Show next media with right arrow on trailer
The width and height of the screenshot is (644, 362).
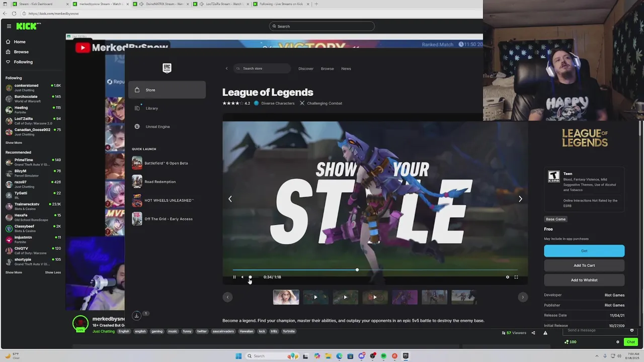pos(520,199)
